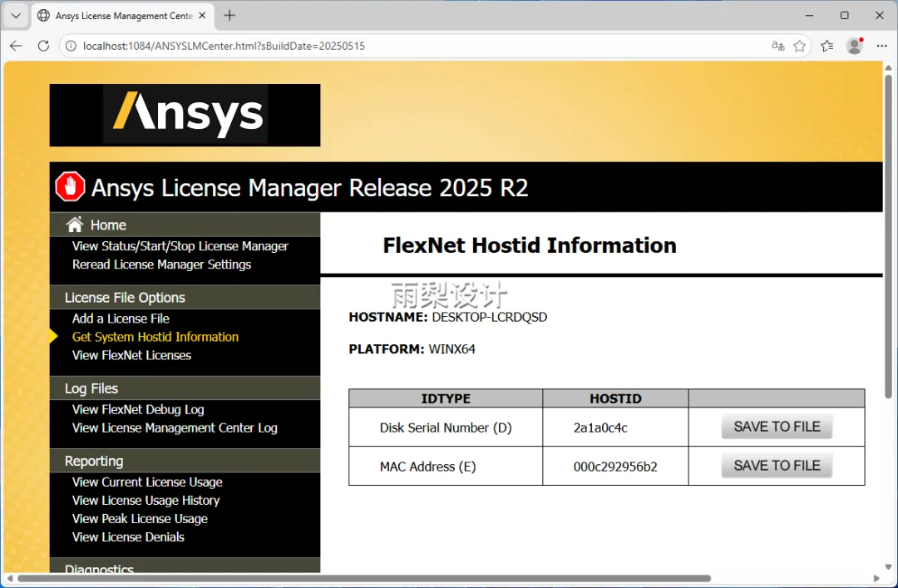Click the MAC Address (E) cell
The image size is (898, 588).
pyautogui.click(x=446, y=467)
